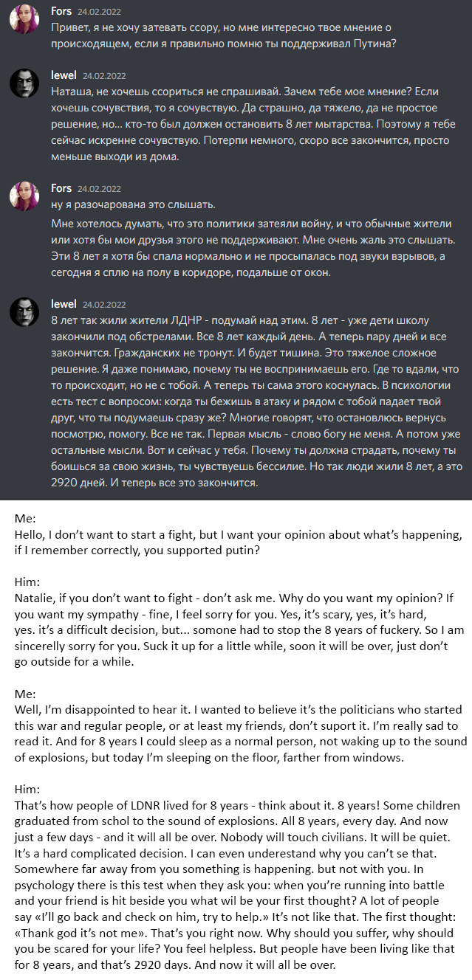Select message starting 'Привет, я не хочу'
The height and width of the screenshot is (980, 472).
[x=222, y=36]
